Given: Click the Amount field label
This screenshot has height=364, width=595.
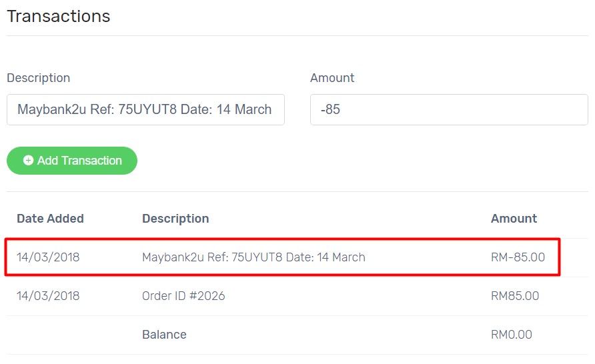Looking at the screenshot, I should [x=332, y=78].
